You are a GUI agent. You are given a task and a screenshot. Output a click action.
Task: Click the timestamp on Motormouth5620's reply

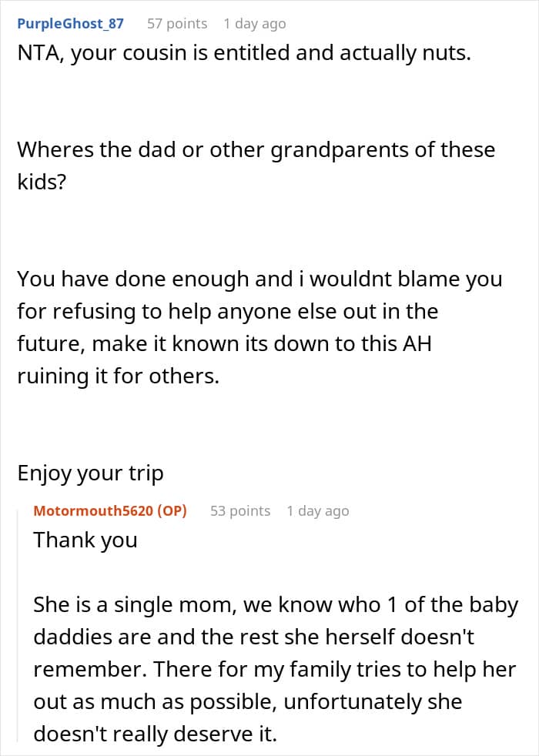[317, 511]
